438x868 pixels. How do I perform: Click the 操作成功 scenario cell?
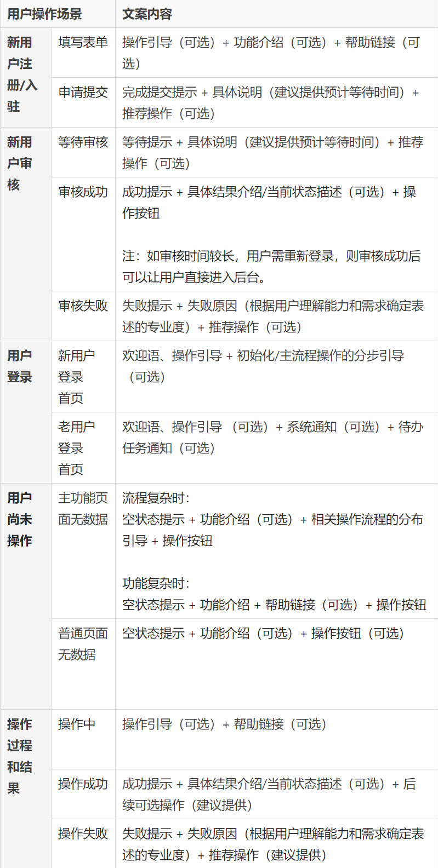[83, 784]
